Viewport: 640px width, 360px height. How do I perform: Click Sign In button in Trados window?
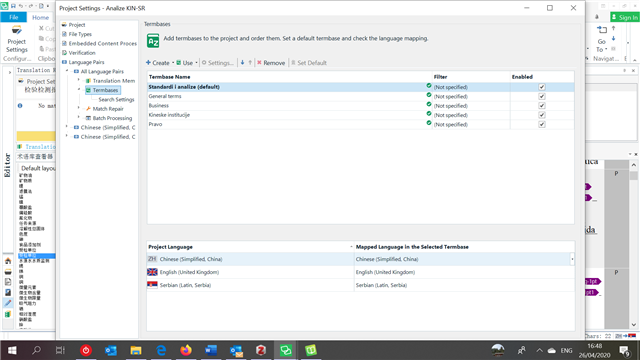624,17
